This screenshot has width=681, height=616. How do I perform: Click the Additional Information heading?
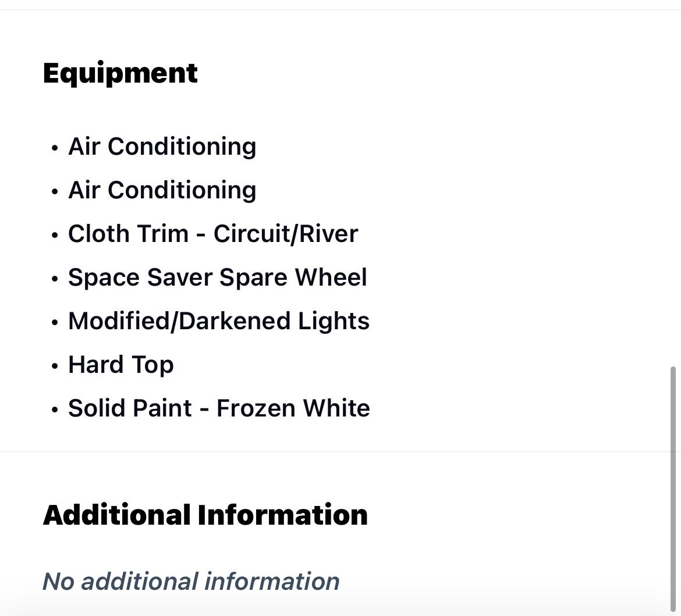click(205, 515)
